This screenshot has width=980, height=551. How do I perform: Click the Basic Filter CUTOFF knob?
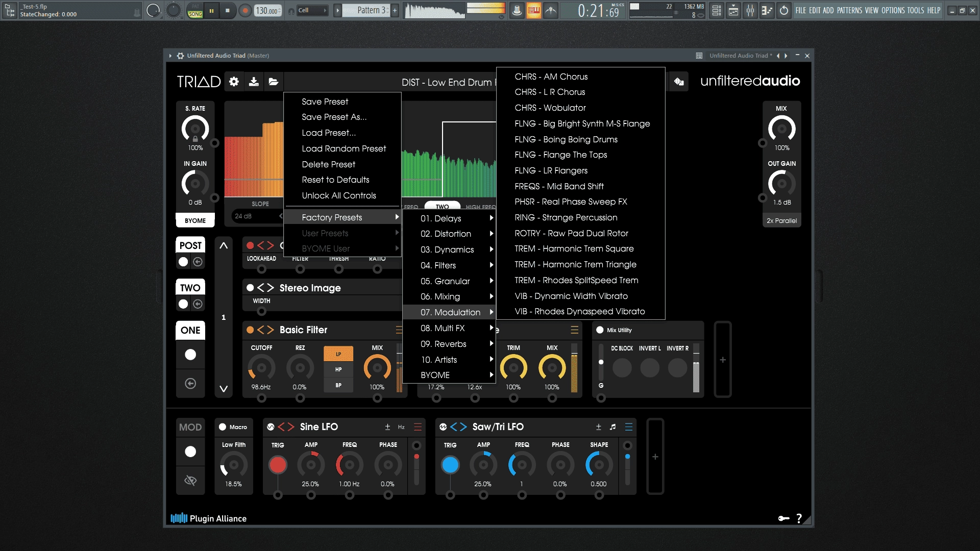(x=261, y=368)
